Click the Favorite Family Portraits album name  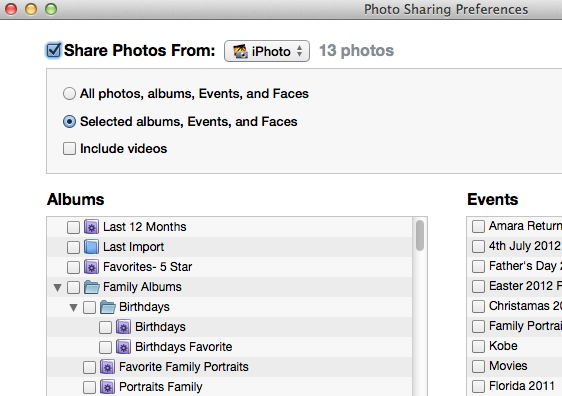[x=184, y=367]
